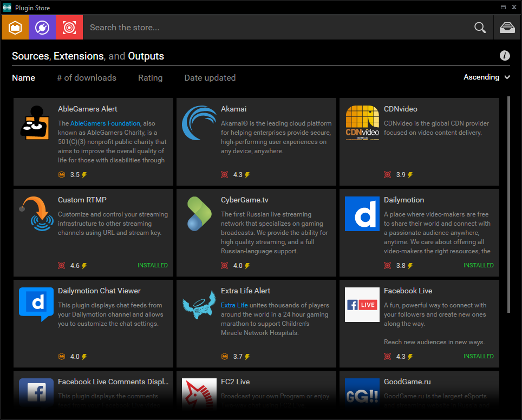Open the Ascending sort order dropdown
The width and height of the screenshot is (522, 420).
tap(487, 77)
